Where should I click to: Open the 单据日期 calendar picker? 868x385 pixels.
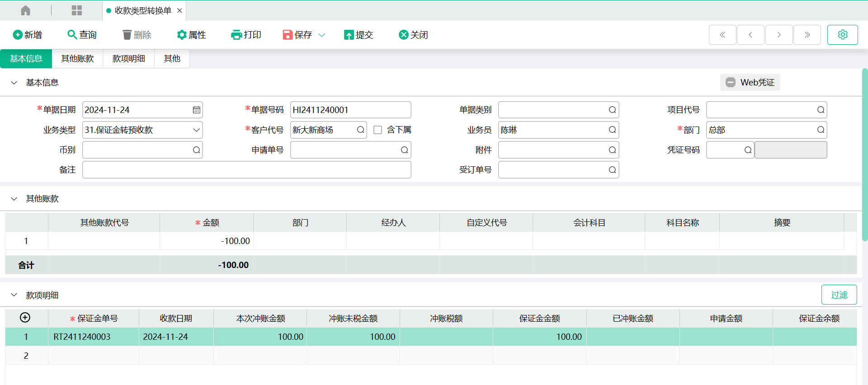coord(197,110)
